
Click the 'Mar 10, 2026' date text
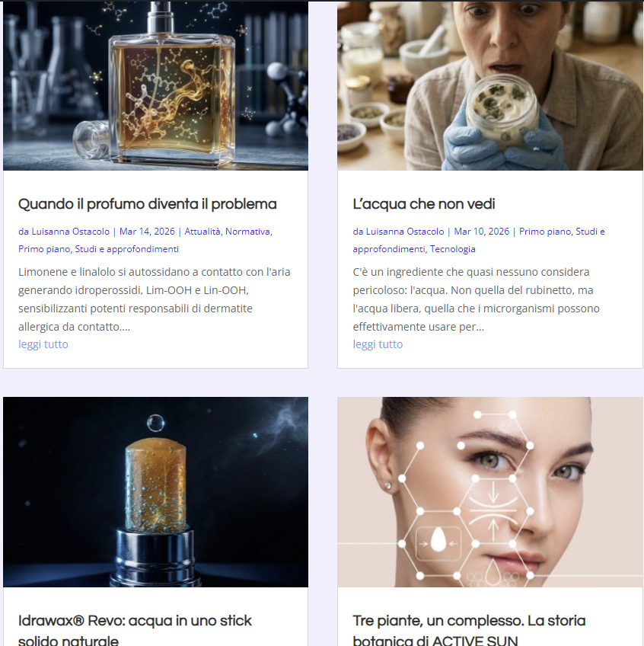tap(481, 232)
